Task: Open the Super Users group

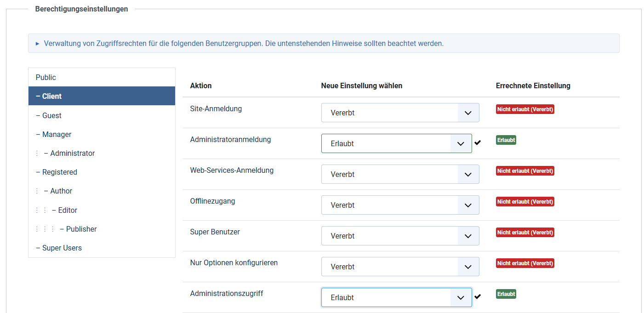Action: pos(62,248)
